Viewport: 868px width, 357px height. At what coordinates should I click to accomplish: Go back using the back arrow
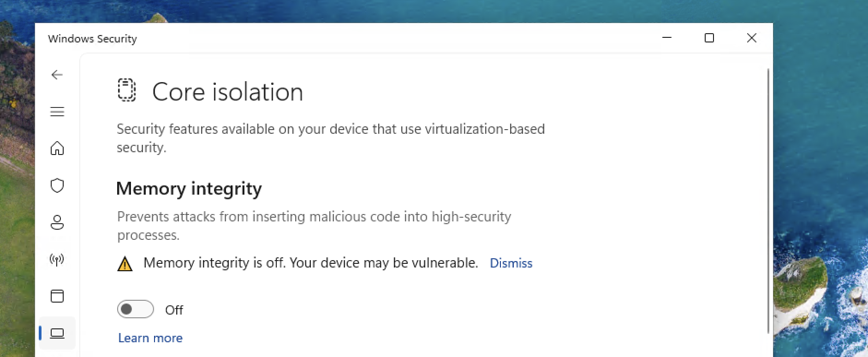[57, 75]
